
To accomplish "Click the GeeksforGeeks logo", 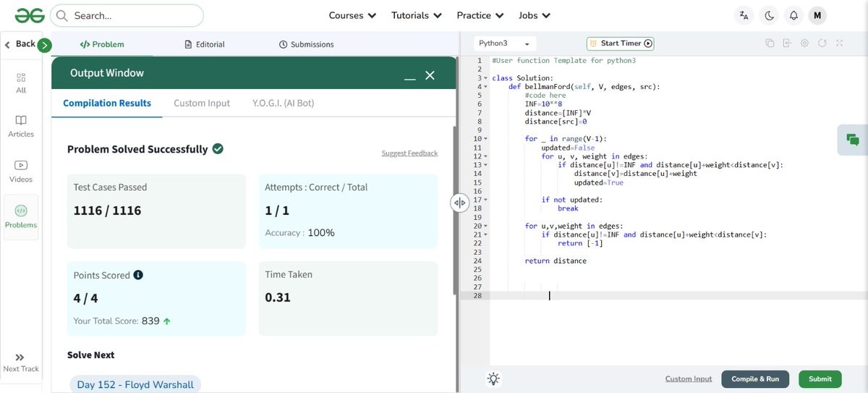I will [x=29, y=15].
